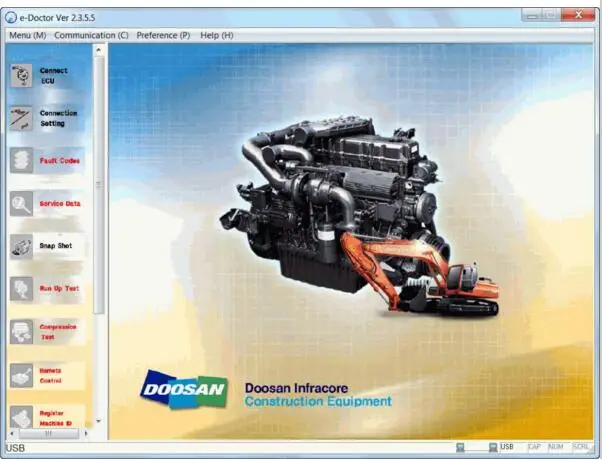Click the sidebar horizontal scrollbar thumb
The height and width of the screenshot is (459, 602).
coord(49,434)
